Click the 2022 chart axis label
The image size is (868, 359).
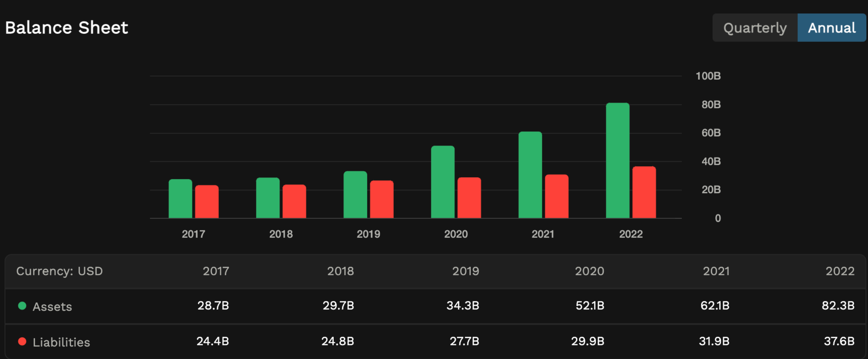[631, 234]
